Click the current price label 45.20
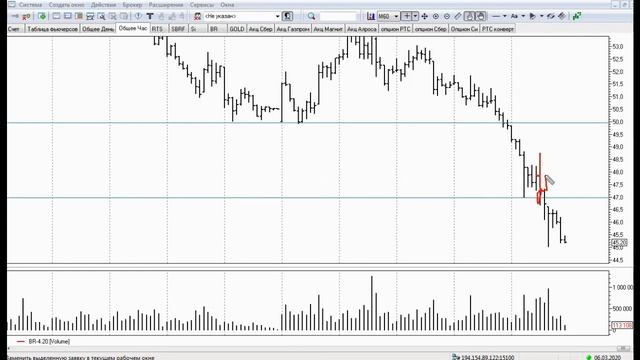 620,243
